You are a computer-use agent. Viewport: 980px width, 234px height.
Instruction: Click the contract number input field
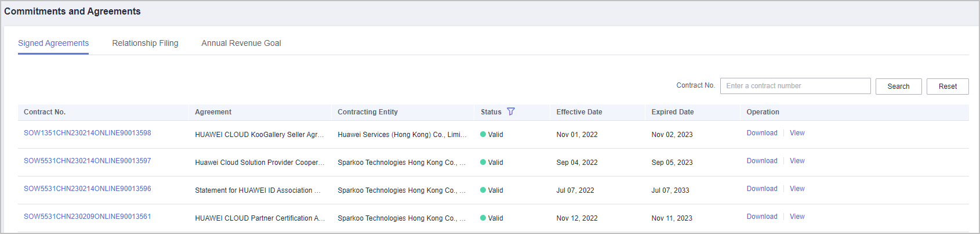click(x=795, y=86)
